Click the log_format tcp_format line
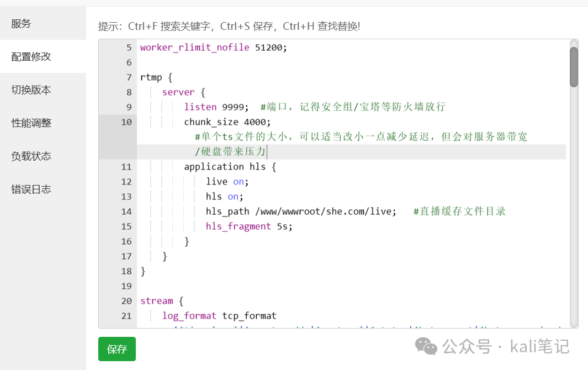Viewport: 588px width, 370px height. 219,316
